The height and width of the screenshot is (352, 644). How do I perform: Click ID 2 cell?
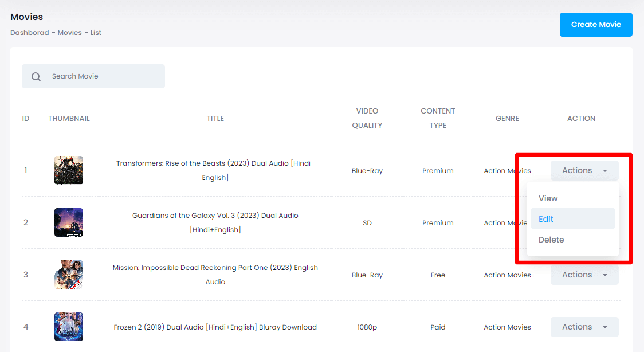pos(25,222)
